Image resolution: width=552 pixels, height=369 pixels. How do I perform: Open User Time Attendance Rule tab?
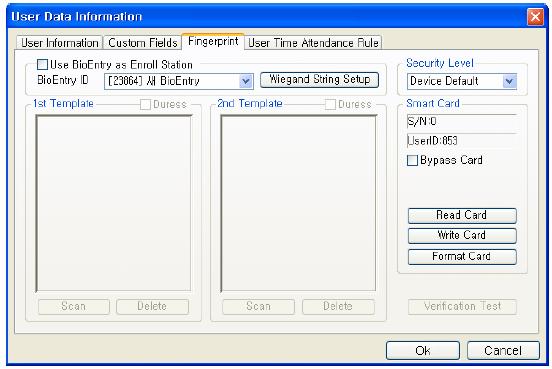[313, 43]
